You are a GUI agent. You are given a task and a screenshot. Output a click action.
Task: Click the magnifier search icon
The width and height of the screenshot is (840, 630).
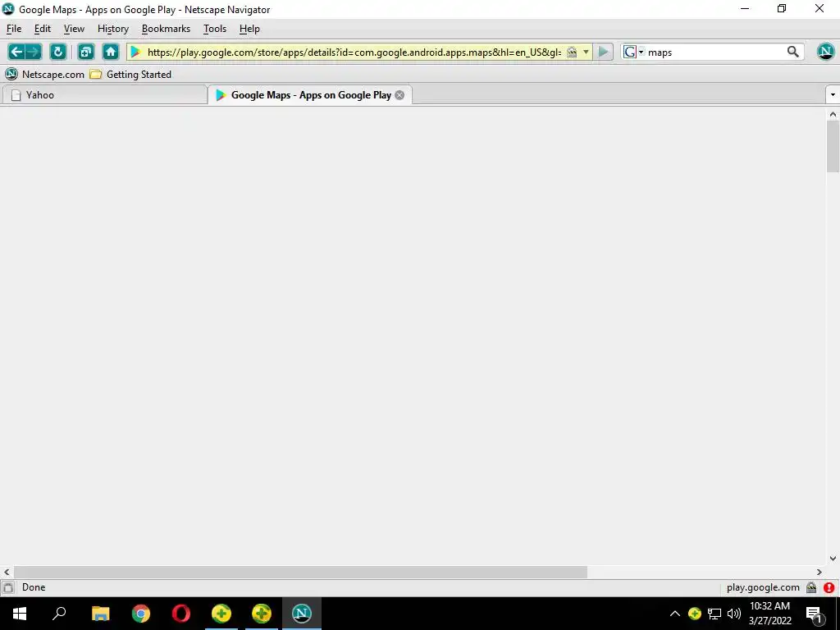[793, 52]
